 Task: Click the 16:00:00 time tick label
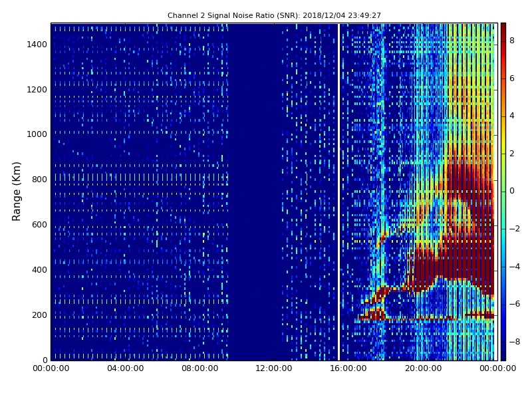coord(348,368)
